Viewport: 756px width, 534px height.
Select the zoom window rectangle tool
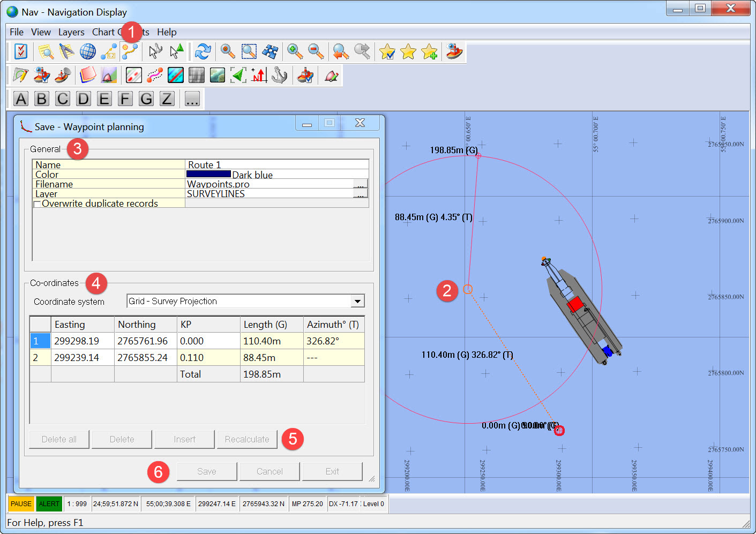point(249,51)
